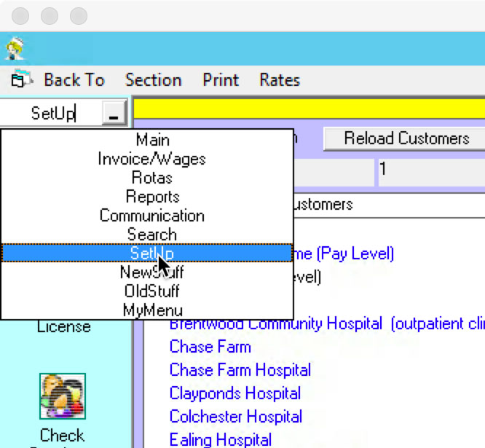This screenshot has width=485, height=448.
Task: Choose MyMenu from the dropdown list
Action: coord(152,310)
